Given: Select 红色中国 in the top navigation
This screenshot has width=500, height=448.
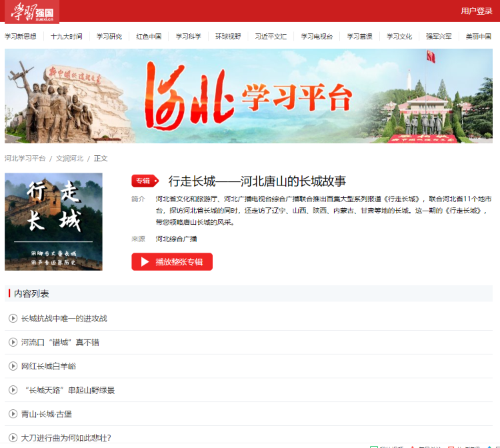Looking at the screenshot, I should click(x=149, y=37).
